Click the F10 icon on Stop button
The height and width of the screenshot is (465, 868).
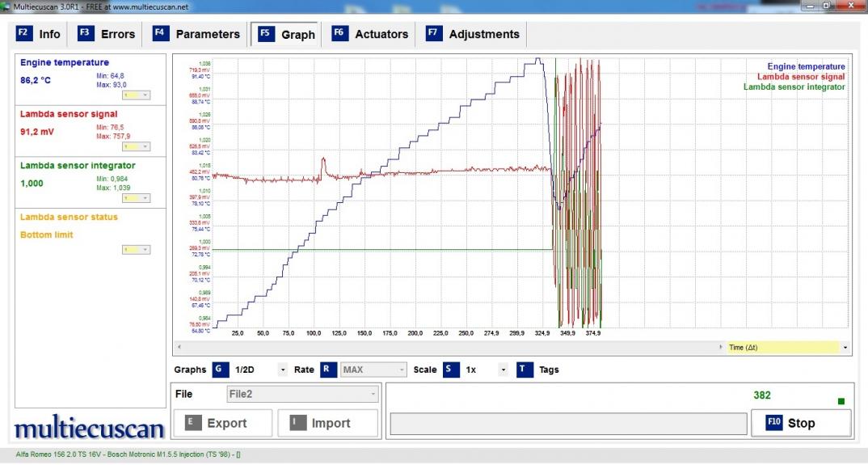tap(774, 422)
